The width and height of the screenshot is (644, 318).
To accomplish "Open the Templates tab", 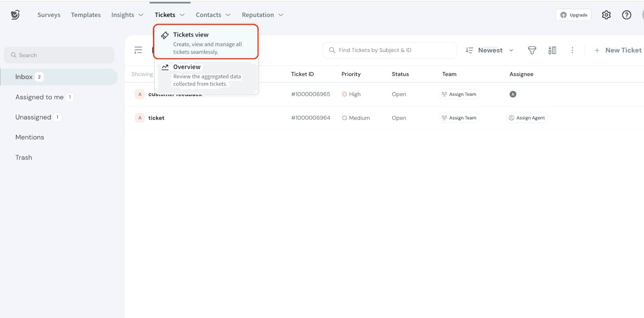I will click(86, 15).
